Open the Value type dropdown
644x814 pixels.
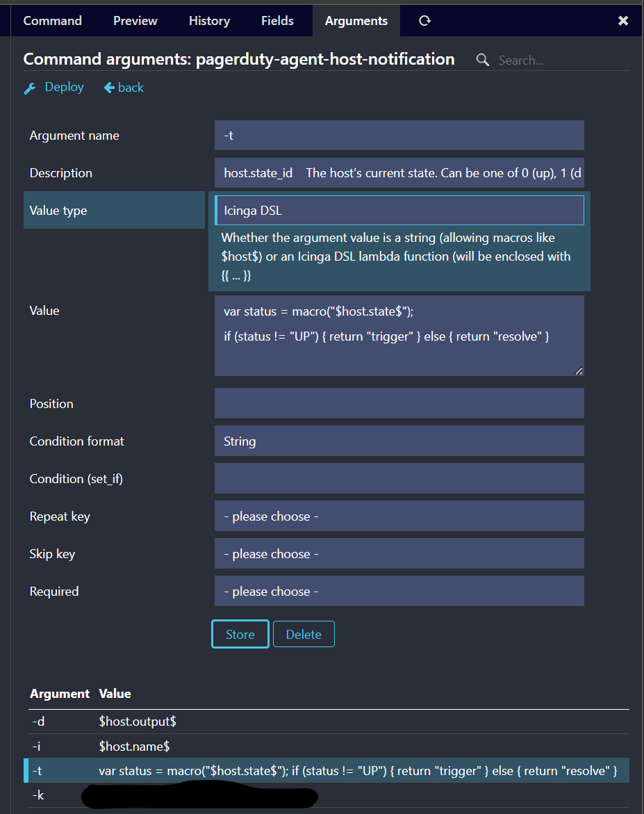pos(399,210)
